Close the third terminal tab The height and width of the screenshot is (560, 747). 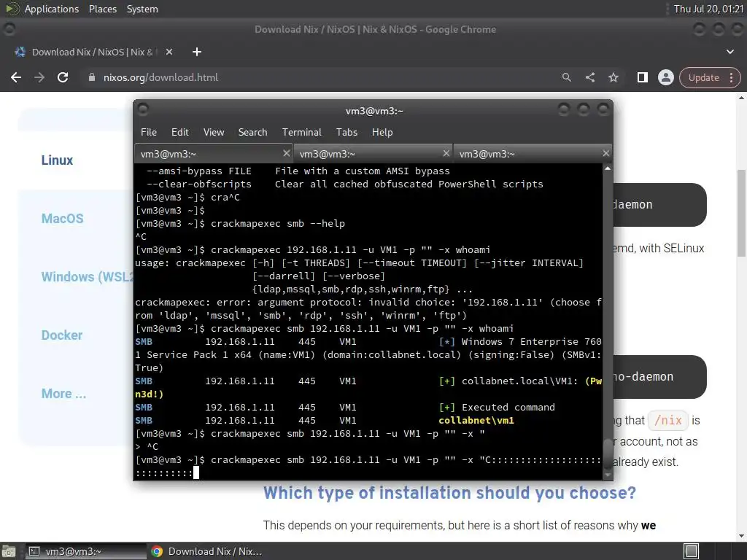tap(605, 153)
